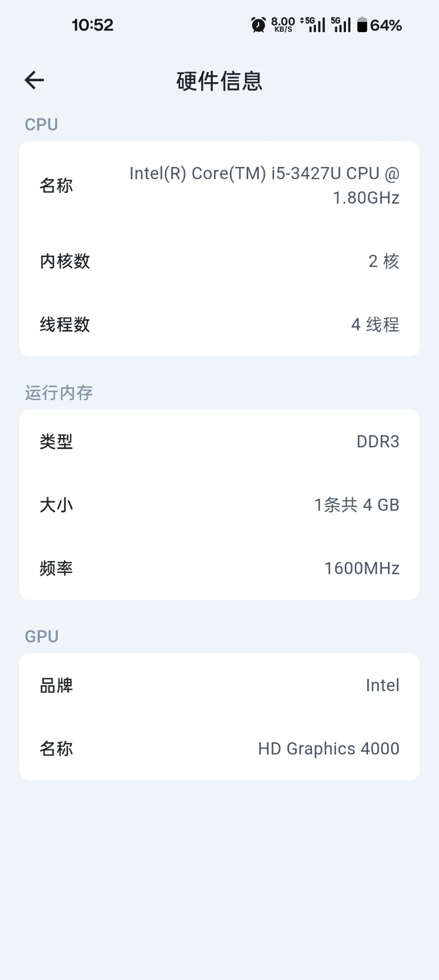Tap the 10:52 clock in status bar
The height and width of the screenshot is (980, 439).
(92, 25)
